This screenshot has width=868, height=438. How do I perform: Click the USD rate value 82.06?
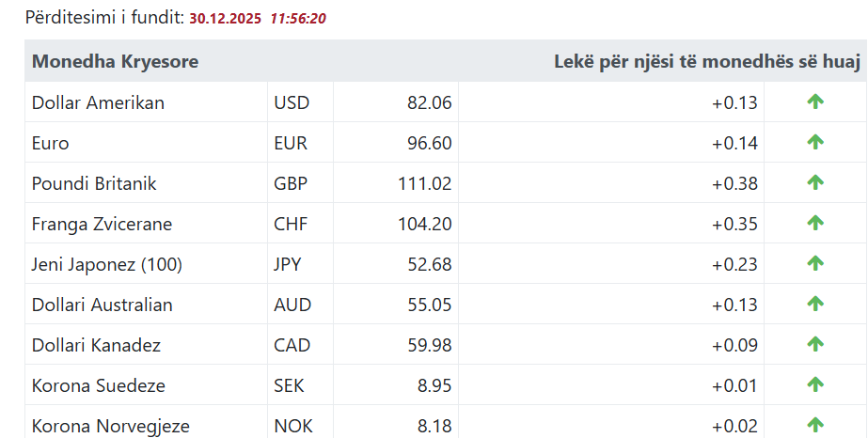point(430,103)
